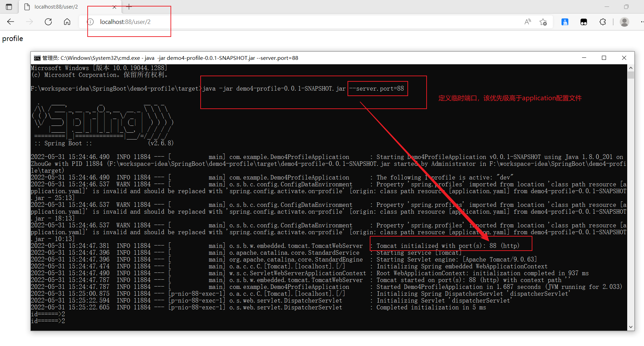Image resolution: width=644 pixels, height=346 pixels.
Task: Minimize the cmd.exe window
Action: [x=584, y=58]
